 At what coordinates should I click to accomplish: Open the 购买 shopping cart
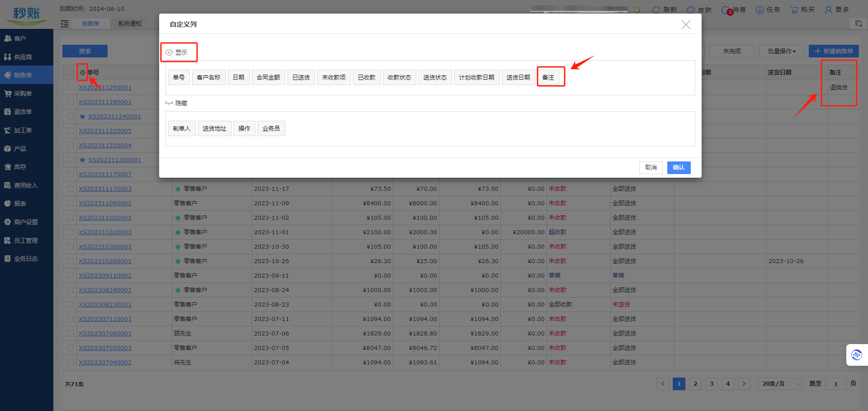pyautogui.click(x=802, y=9)
